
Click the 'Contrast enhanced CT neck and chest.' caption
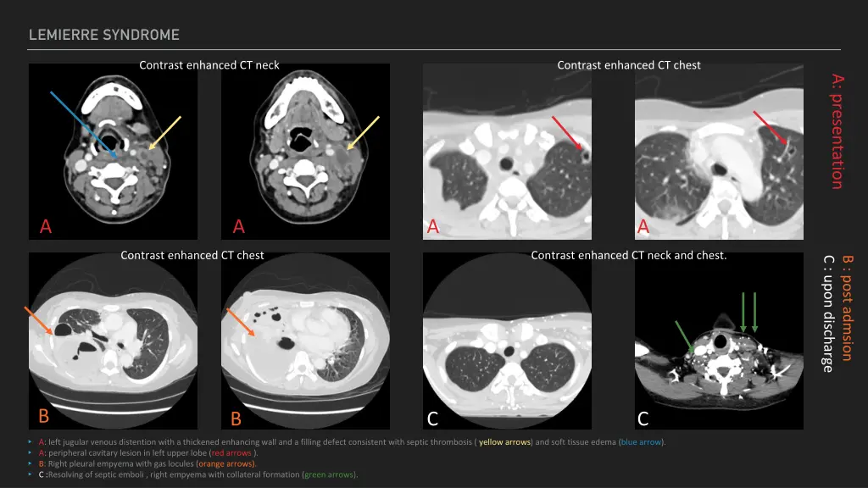click(628, 255)
